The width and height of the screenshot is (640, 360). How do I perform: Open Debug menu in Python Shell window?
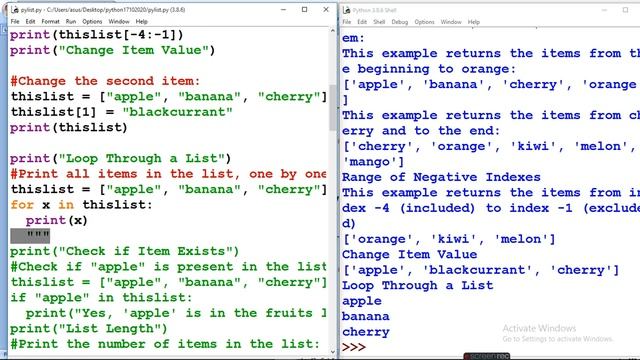(400, 22)
